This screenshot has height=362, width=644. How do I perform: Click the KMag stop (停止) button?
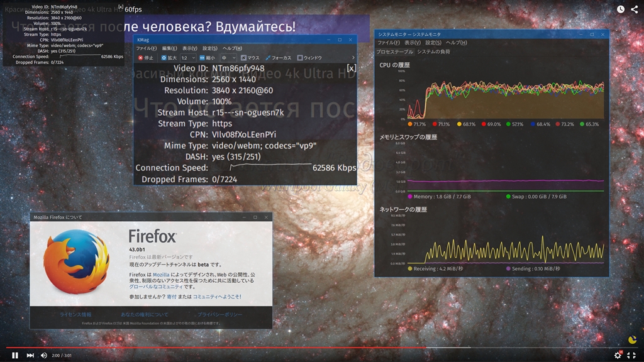pos(145,58)
